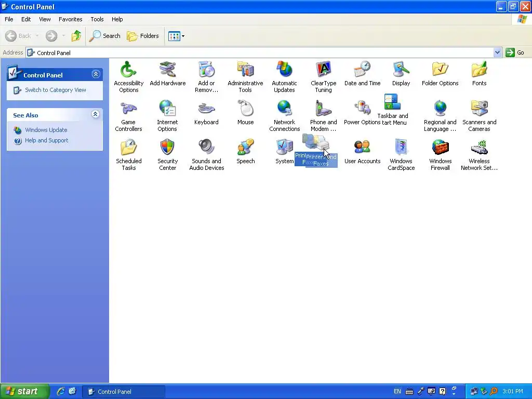Click the Up folder button
Image resolution: width=532 pixels, height=399 pixels.
(x=76, y=36)
